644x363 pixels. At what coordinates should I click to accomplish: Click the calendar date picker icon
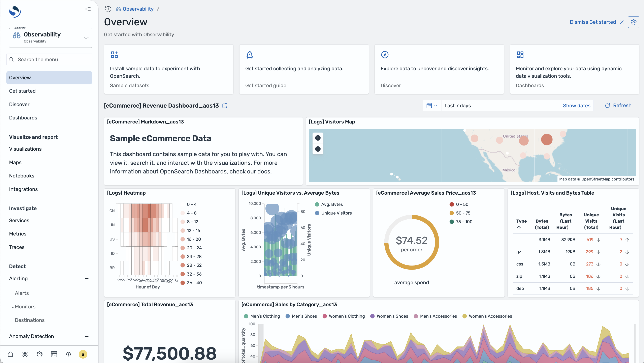(431, 105)
